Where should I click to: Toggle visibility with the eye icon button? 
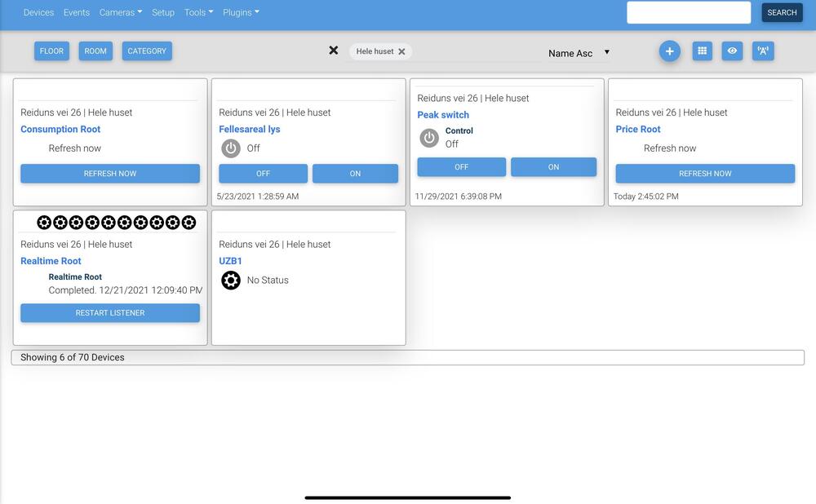[x=732, y=51]
